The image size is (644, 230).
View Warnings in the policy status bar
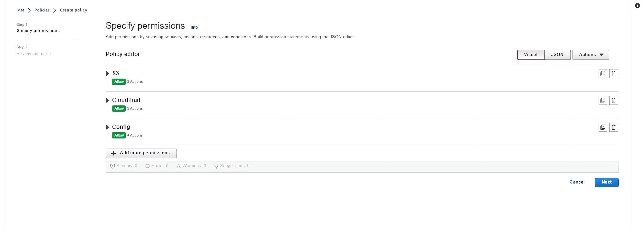click(191, 166)
